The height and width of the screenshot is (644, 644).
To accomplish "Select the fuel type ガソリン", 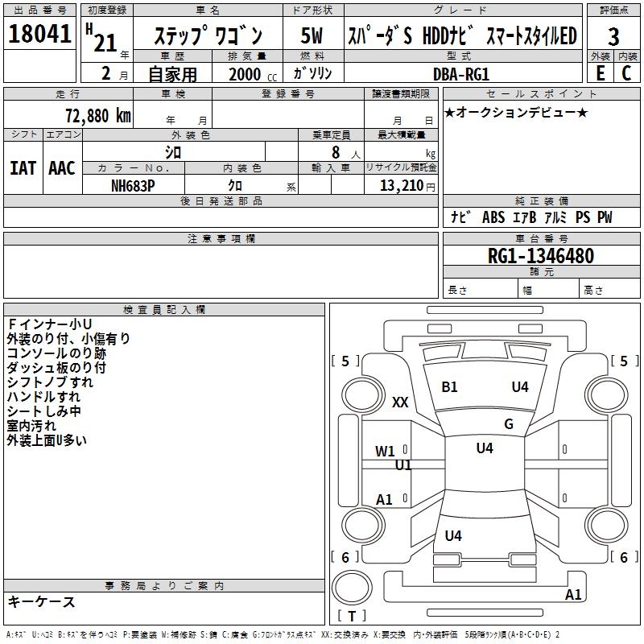I will tap(312, 73).
